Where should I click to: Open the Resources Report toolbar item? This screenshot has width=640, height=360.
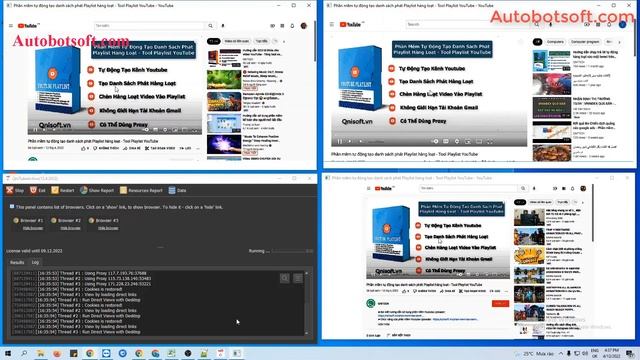pos(141,190)
